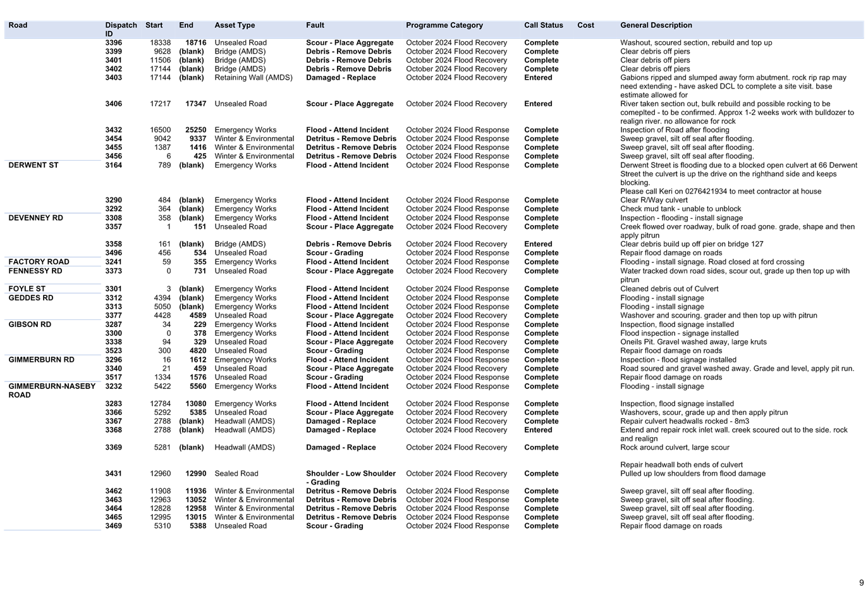The height and width of the screenshot is (604, 868).
Task: Click the DEVENNEY RD road label
Action: tap(35, 218)
